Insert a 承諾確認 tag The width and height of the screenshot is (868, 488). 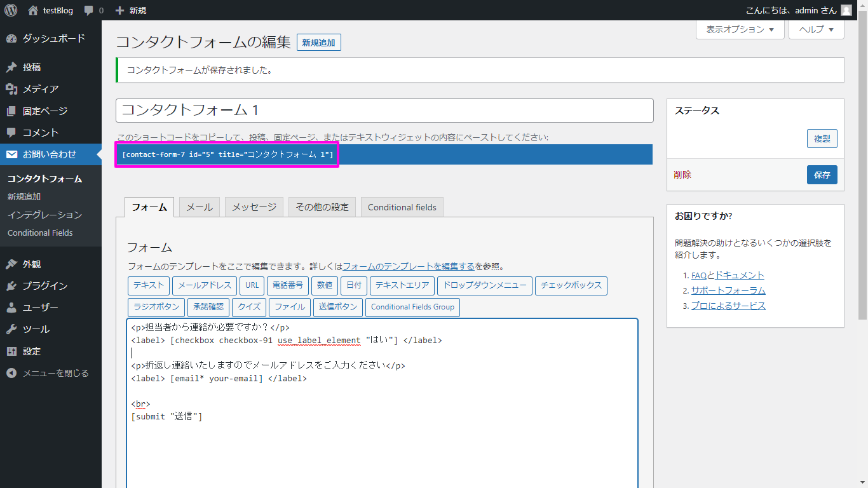pos(208,308)
